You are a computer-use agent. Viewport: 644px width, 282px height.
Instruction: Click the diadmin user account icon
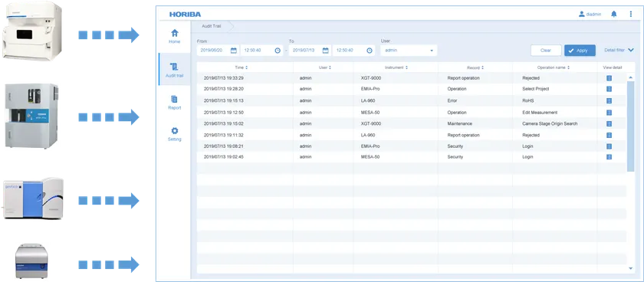(x=582, y=14)
